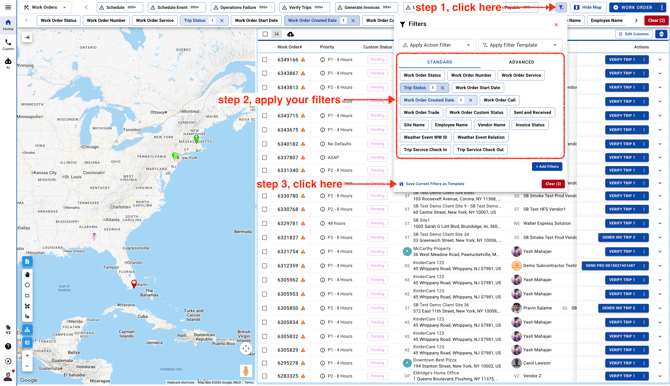Check the box for work order 6343813

[x=265, y=87]
